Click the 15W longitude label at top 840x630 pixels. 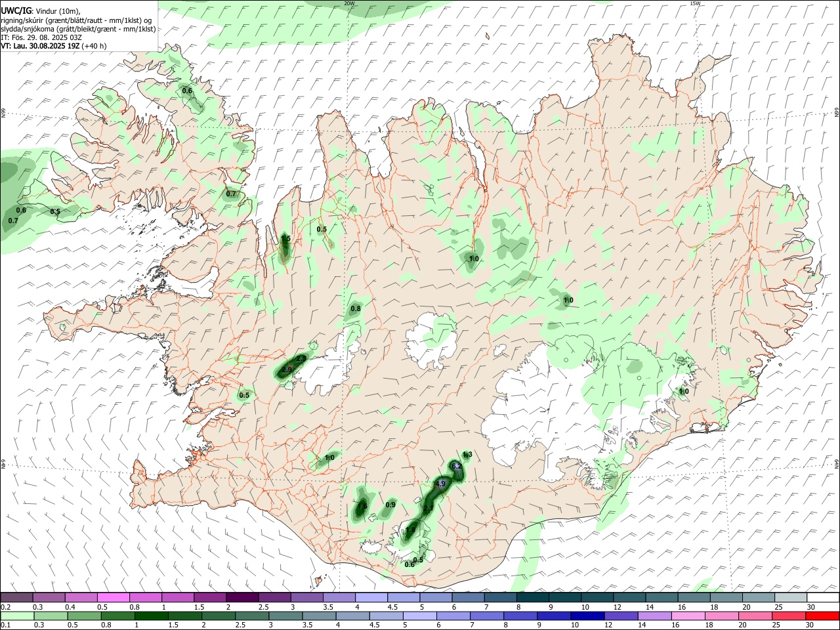pyautogui.click(x=695, y=3)
